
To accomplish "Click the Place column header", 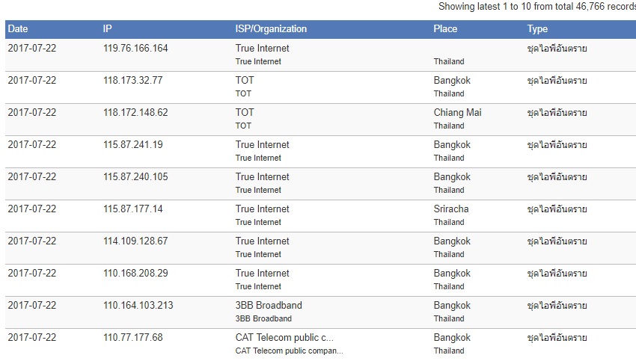I will click(x=445, y=29).
